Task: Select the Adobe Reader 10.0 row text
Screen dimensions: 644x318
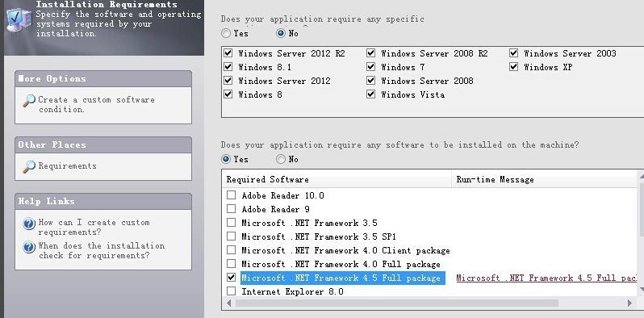Action: [x=282, y=195]
